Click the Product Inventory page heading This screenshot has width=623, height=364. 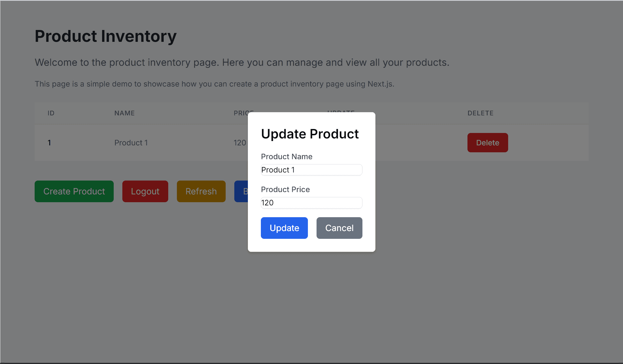[106, 36]
